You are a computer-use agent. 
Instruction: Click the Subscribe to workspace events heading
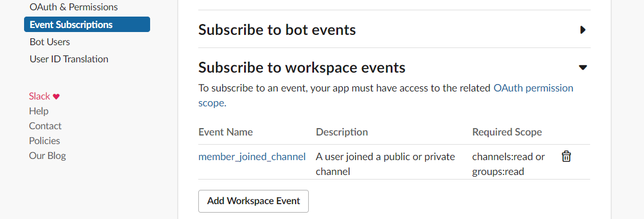point(302,67)
